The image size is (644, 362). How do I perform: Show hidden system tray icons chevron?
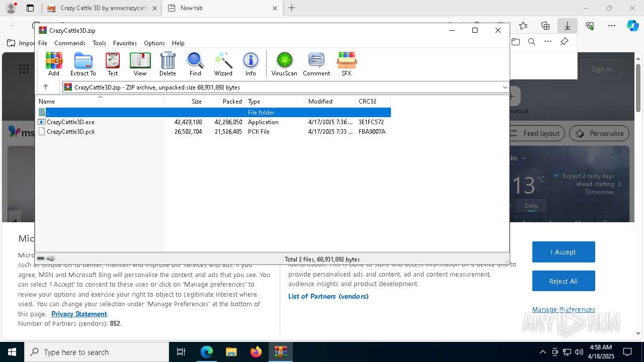point(542,352)
